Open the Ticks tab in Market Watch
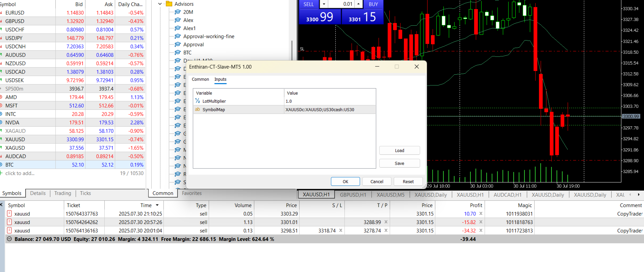This screenshot has width=644, height=272. 85,193
